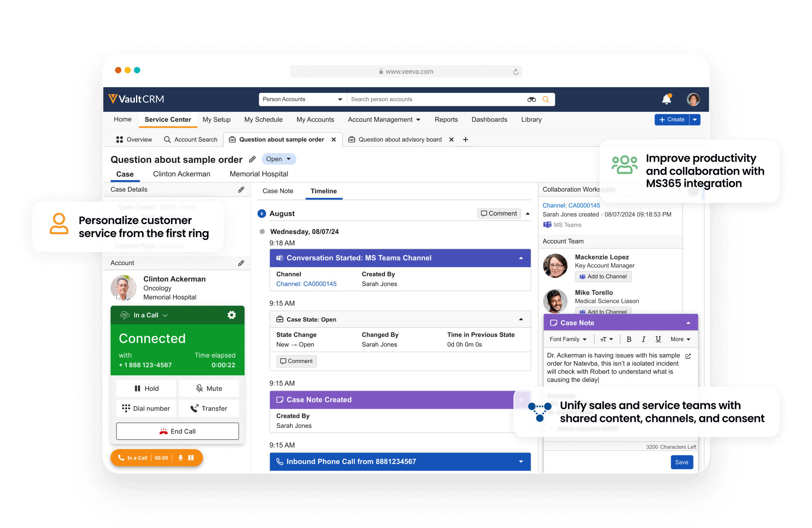This screenshot has width=812, height=528.
Task: Open the Font Family dropdown
Action: [568, 340]
